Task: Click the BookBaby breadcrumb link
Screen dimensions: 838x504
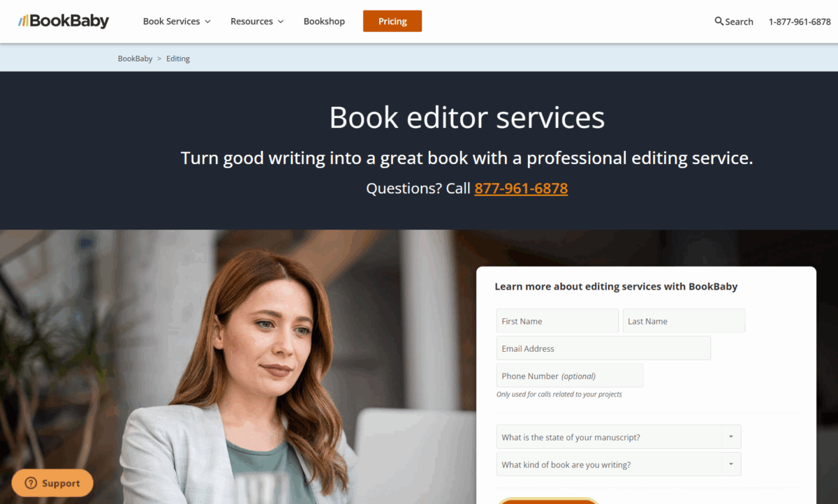Action: [135, 59]
